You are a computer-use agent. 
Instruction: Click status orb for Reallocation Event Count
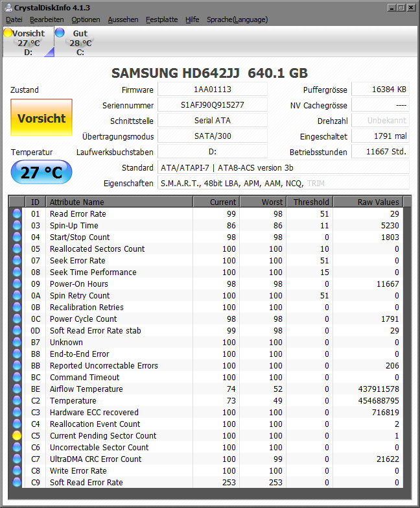click(16, 424)
